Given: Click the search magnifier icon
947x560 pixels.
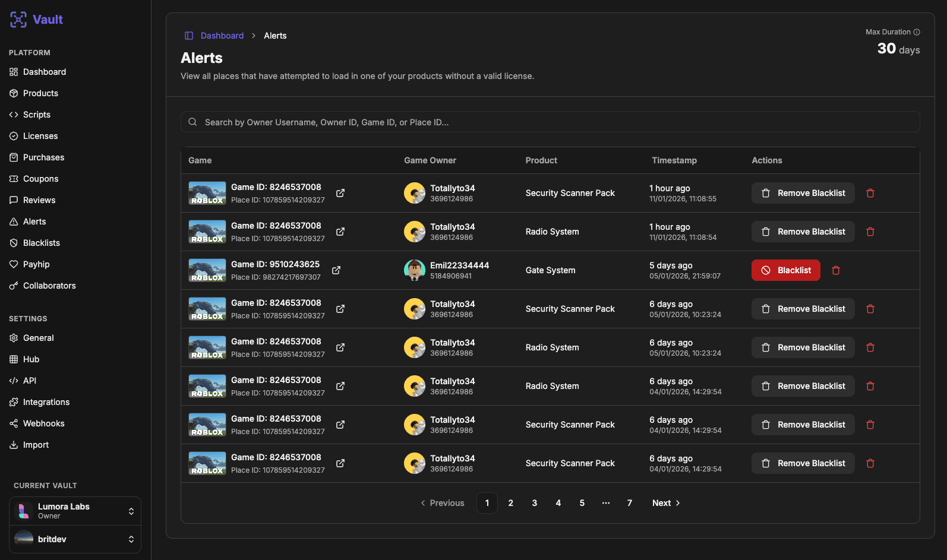Looking at the screenshot, I should click(x=192, y=122).
